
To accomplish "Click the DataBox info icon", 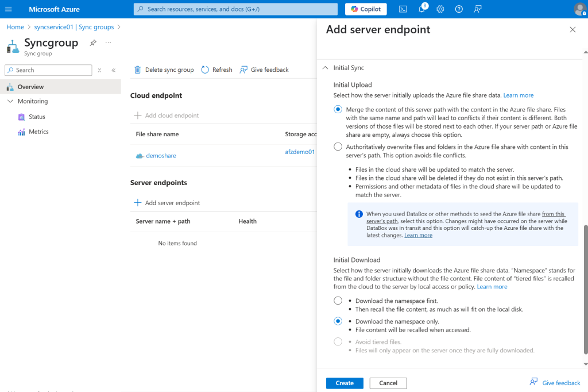I will [359, 214].
